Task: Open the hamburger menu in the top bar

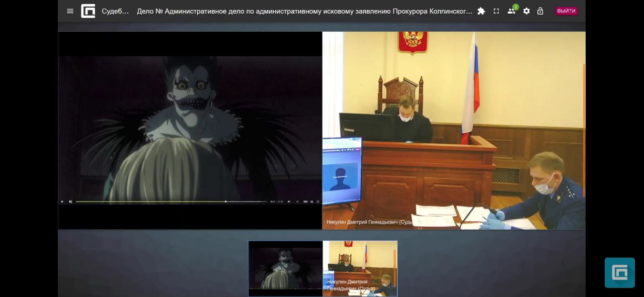Action: [x=70, y=11]
